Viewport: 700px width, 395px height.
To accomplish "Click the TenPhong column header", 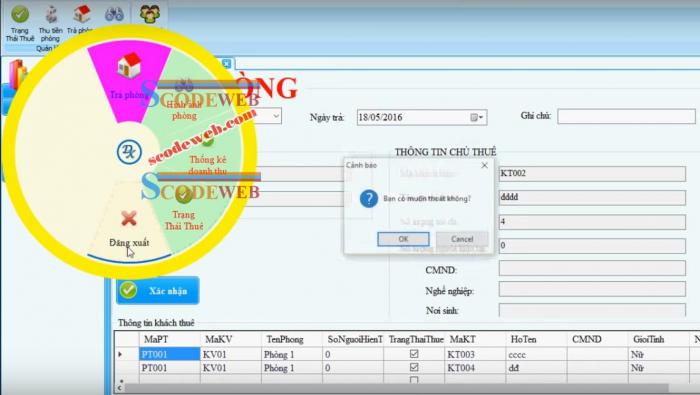I will [292, 339].
